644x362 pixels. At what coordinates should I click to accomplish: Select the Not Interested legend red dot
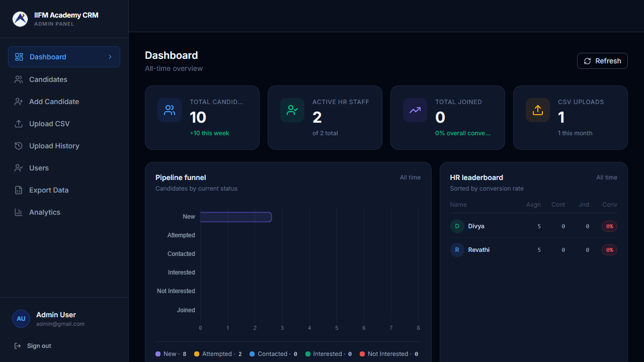tap(362, 354)
